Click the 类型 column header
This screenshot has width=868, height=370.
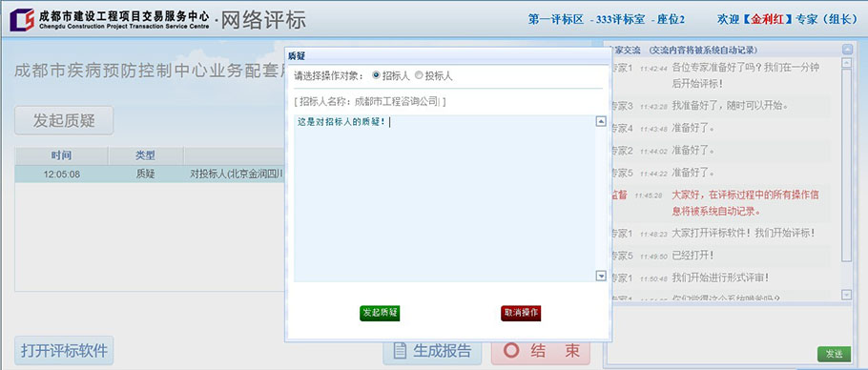tap(146, 155)
